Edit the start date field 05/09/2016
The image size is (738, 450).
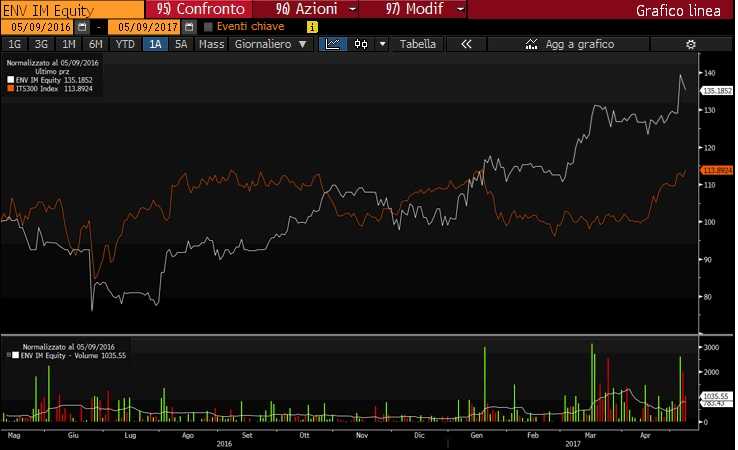coord(37,27)
